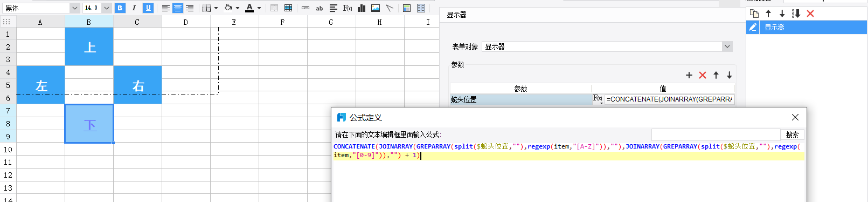This screenshot has width=868, height=202.
Task: Select 蛇头位置 parameter row
Action: coord(520,99)
